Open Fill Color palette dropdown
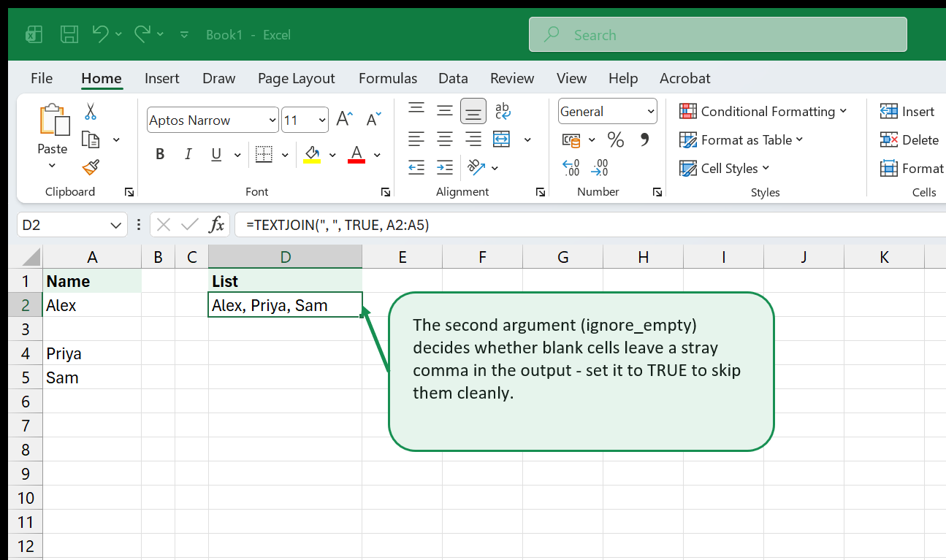The image size is (946, 560). click(x=332, y=155)
